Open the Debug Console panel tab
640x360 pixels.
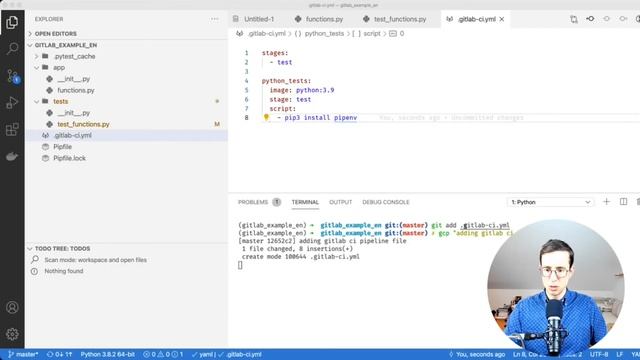pyautogui.click(x=386, y=202)
